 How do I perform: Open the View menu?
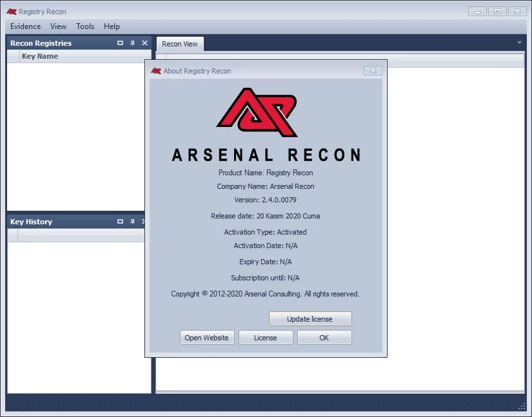(x=58, y=26)
